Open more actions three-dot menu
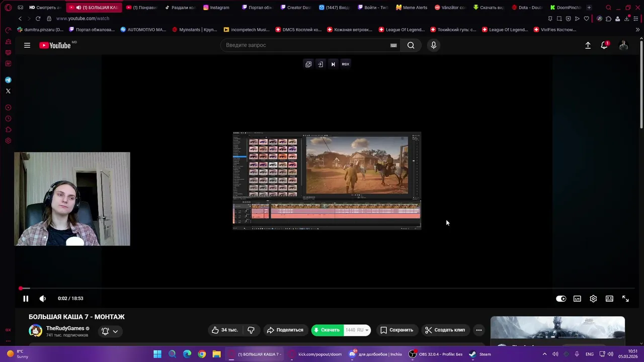Screen dimensions: 644x362 (x=479, y=330)
